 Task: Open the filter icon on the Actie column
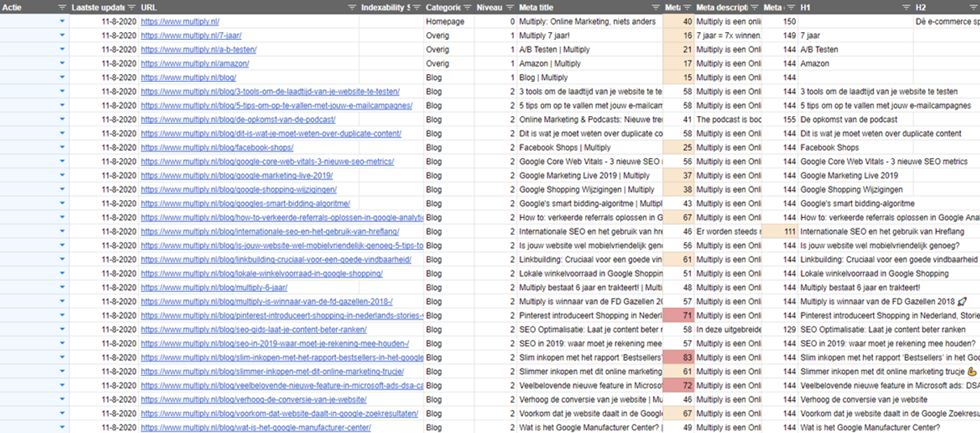62,7
